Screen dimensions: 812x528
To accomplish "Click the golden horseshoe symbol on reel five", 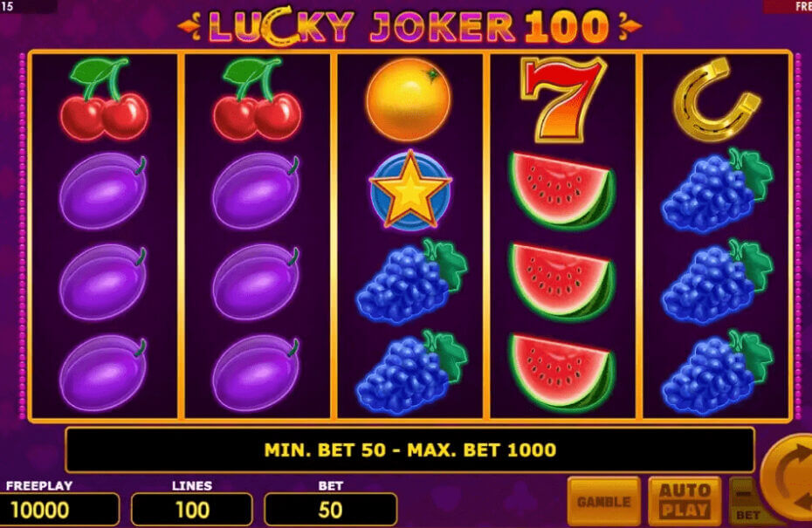I will (716, 99).
